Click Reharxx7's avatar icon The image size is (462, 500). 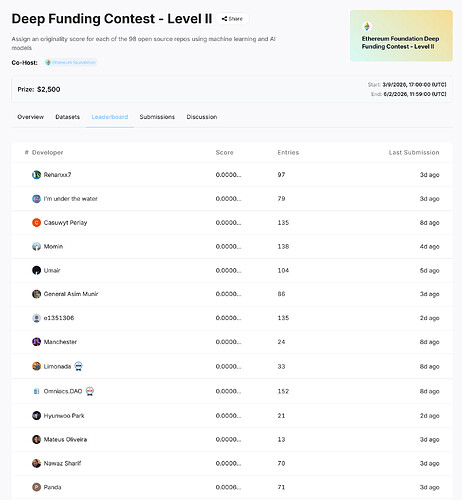click(36, 175)
